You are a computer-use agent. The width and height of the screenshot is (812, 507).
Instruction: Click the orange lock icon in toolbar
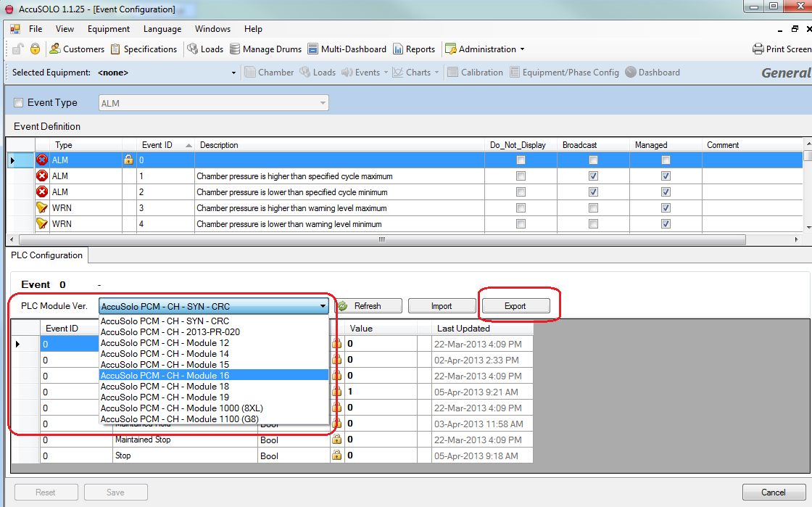pyautogui.click(x=35, y=49)
